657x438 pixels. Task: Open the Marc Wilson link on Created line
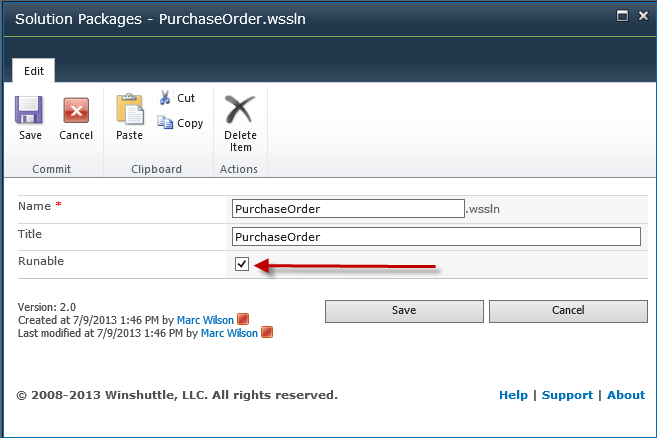(205, 320)
